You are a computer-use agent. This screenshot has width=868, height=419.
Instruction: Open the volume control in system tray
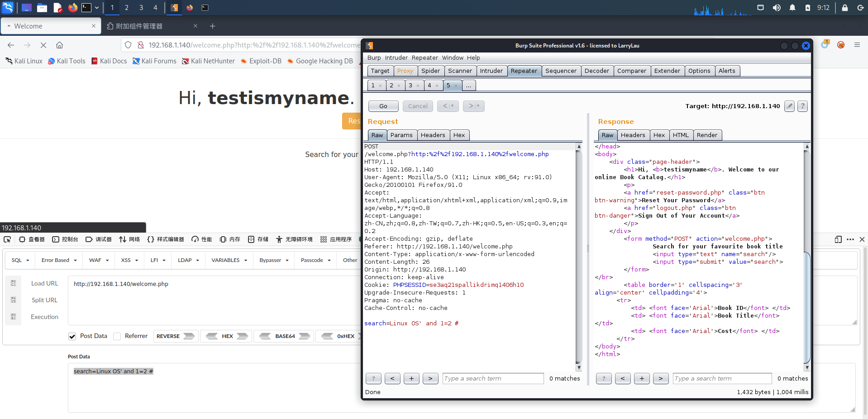777,8
